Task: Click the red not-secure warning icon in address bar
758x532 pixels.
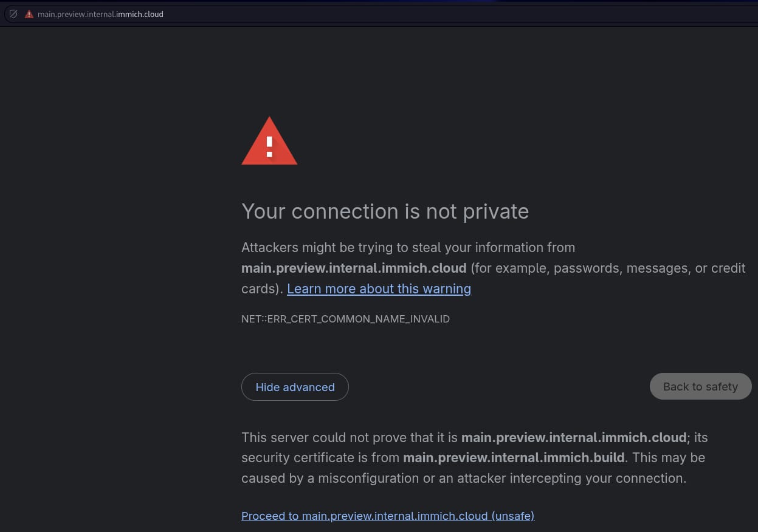Action: pos(29,14)
